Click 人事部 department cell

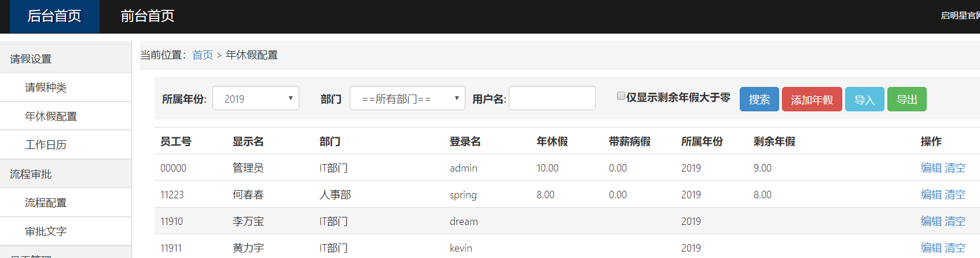click(335, 195)
